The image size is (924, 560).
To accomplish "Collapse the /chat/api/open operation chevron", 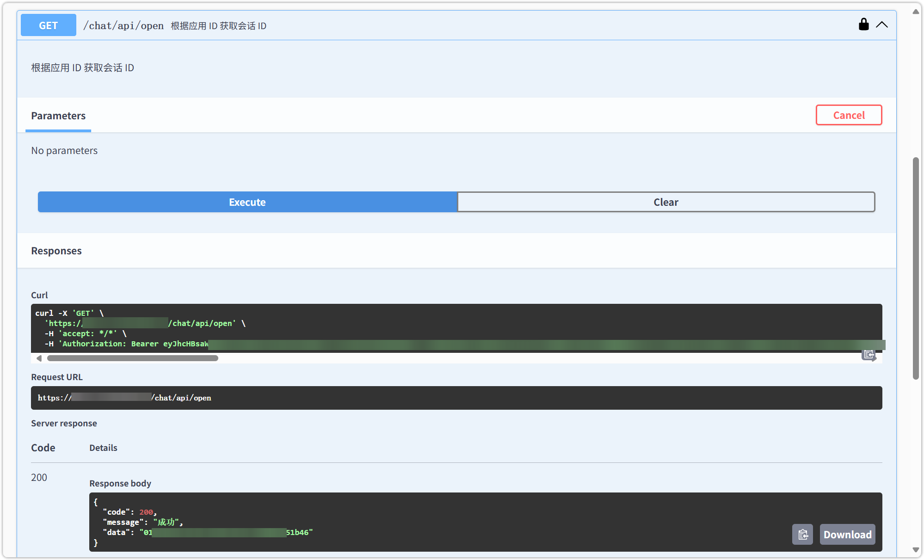I will coord(881,25).
